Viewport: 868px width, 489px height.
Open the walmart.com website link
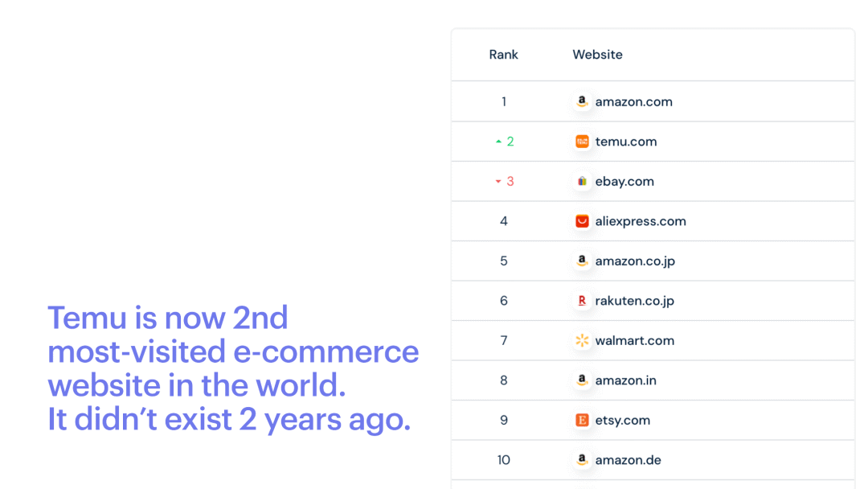[x=635, y=340]
